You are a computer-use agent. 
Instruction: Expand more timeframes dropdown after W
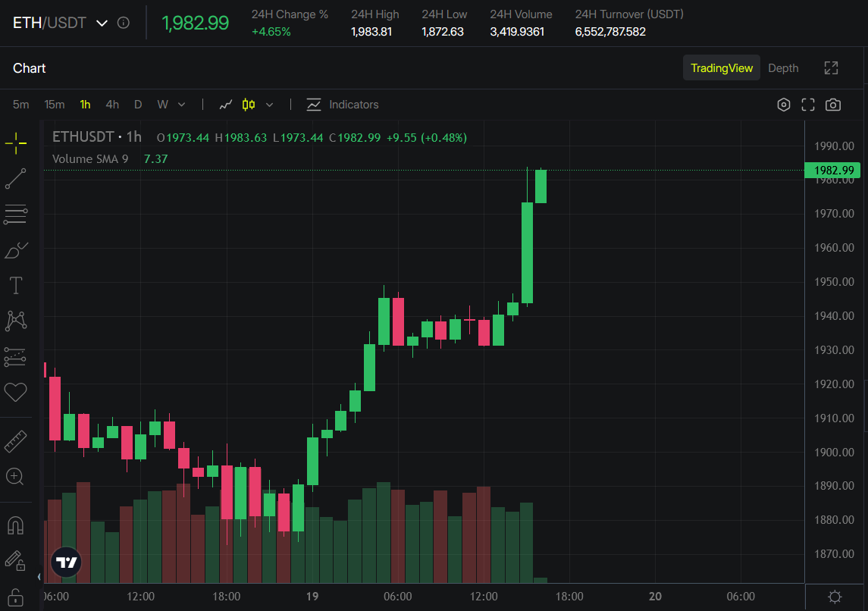182,105
